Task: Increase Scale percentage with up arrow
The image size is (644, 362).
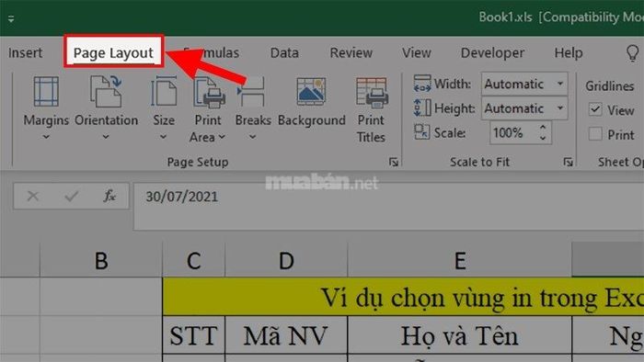Action: point(543,128)
